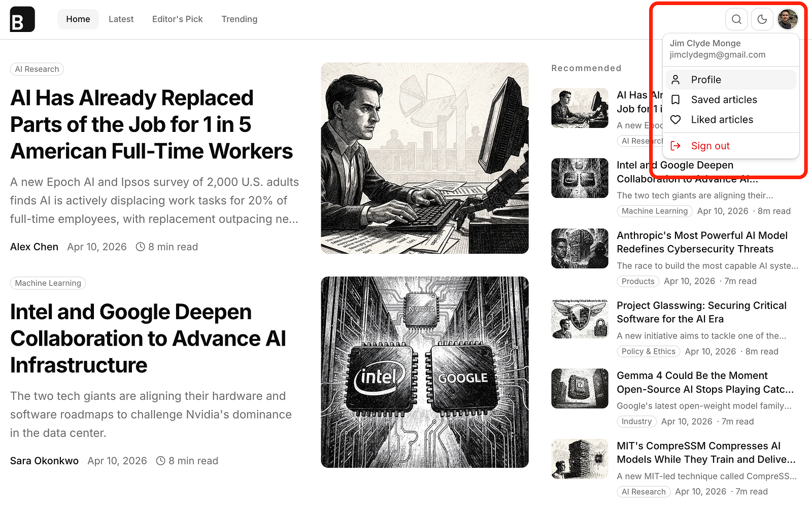Click recommended Intel and Google thumbnail
Viewport: 812px width, 514px height.
click(x=580, y=178)
